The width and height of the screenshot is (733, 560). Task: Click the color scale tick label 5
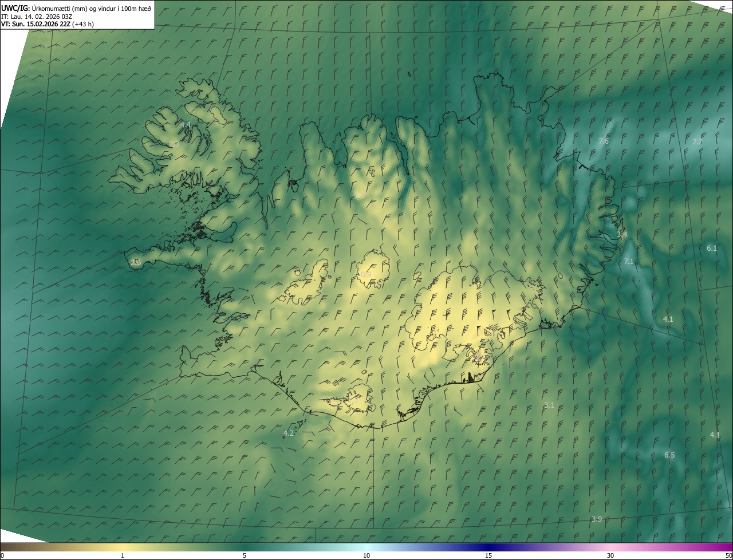245,556
